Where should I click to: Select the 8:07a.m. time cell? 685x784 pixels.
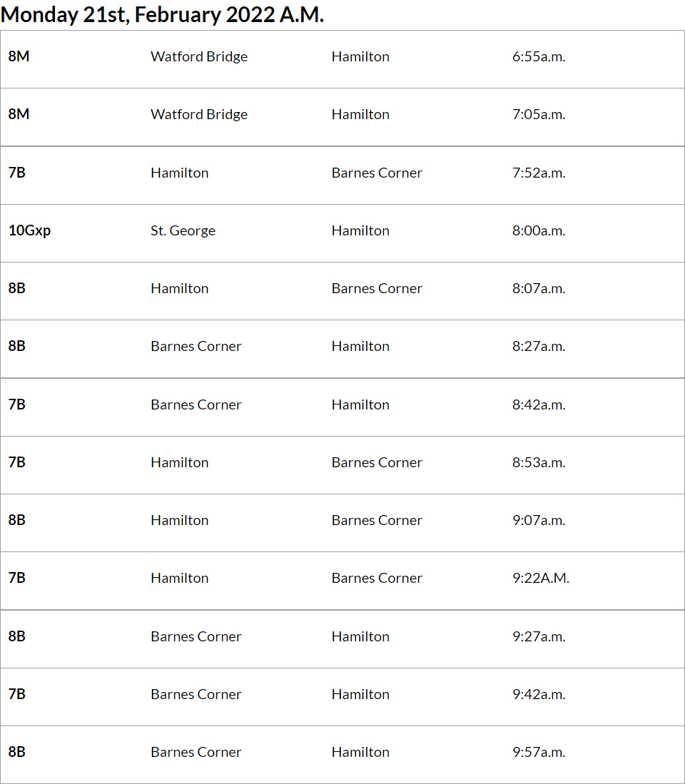pyautogui.click(x=539, y=289)
